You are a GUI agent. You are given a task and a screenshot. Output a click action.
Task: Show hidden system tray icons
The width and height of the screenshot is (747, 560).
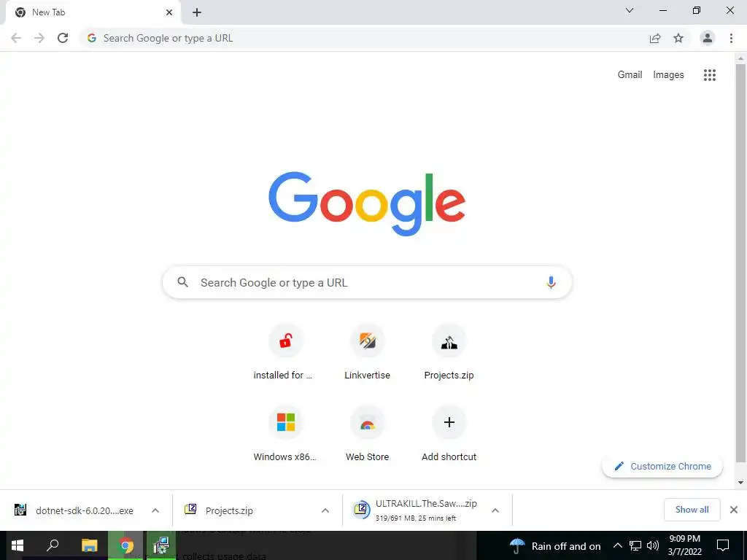[617, 545]
